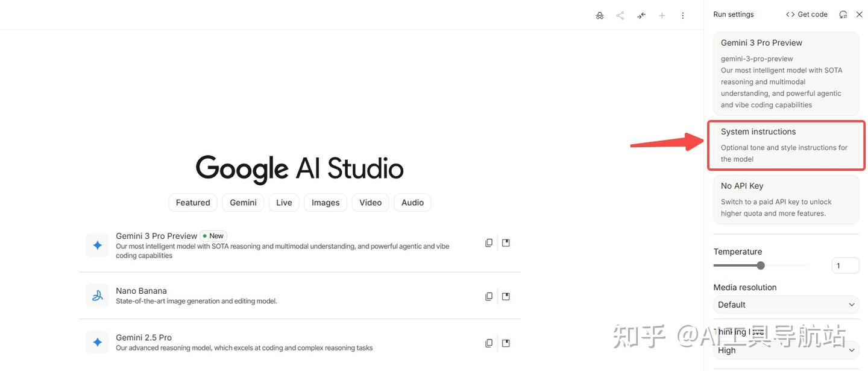Open compare mode arrows icon
This screenshot has height=371, width=868.
point(641,16)
